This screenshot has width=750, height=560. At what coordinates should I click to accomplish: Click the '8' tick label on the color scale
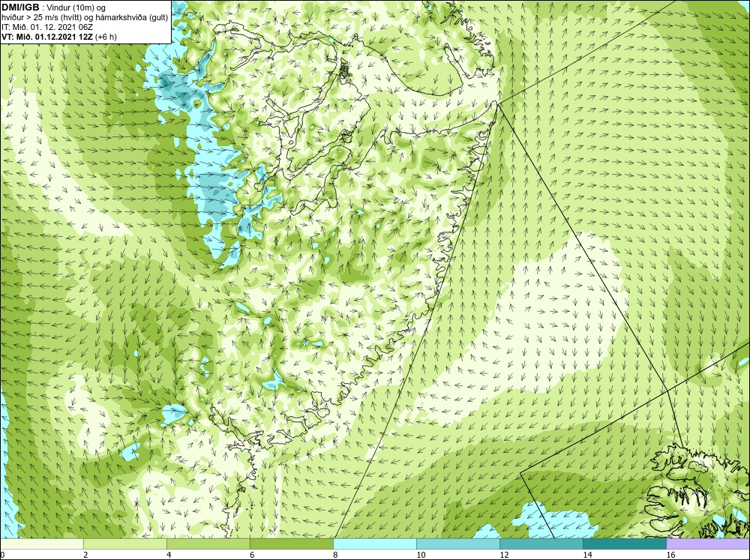[x=335, y=555]
